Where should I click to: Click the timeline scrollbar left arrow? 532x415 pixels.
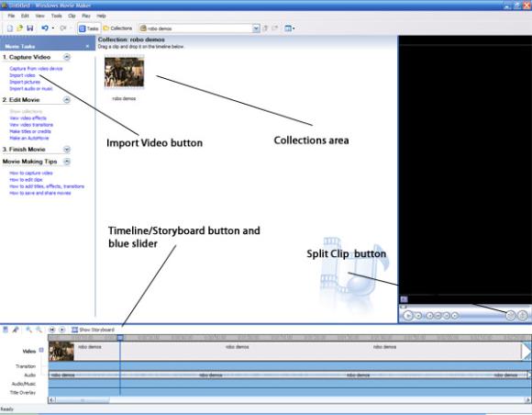[x=51, y=400]
